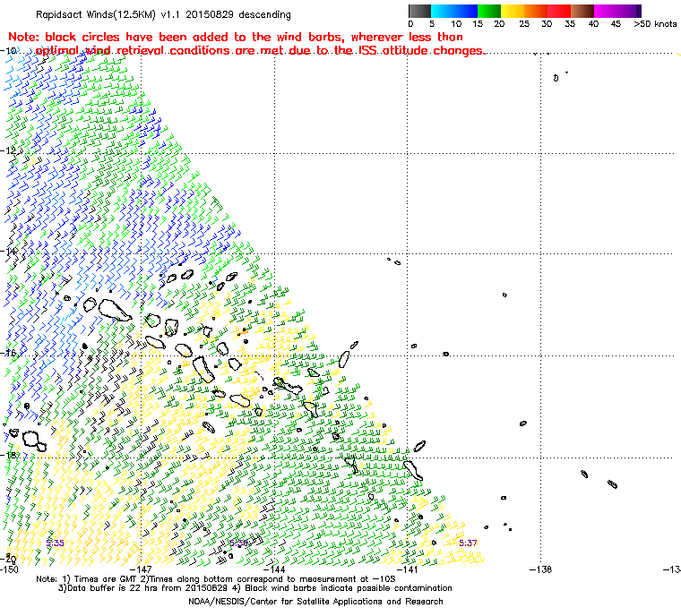Click the 5:35 swath time marker

[56, 543]
